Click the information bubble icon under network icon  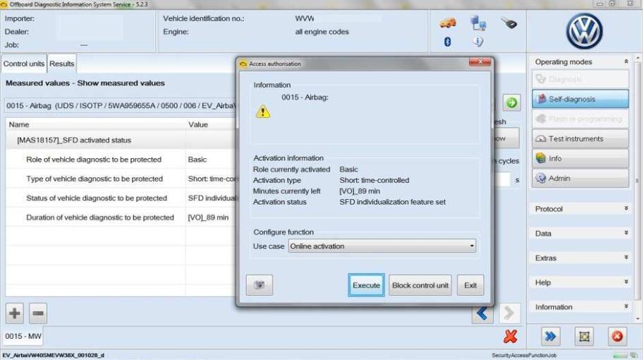[478, 42]
